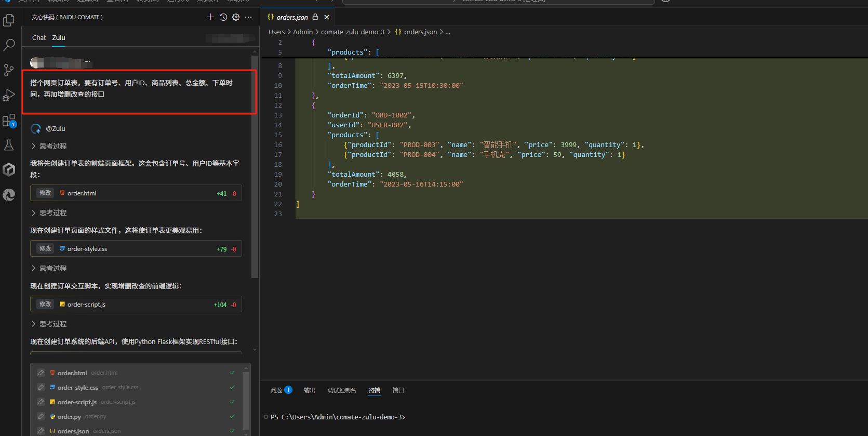
Task: Click pencil icon beside orders.json in file list
Action: (41, 431)
